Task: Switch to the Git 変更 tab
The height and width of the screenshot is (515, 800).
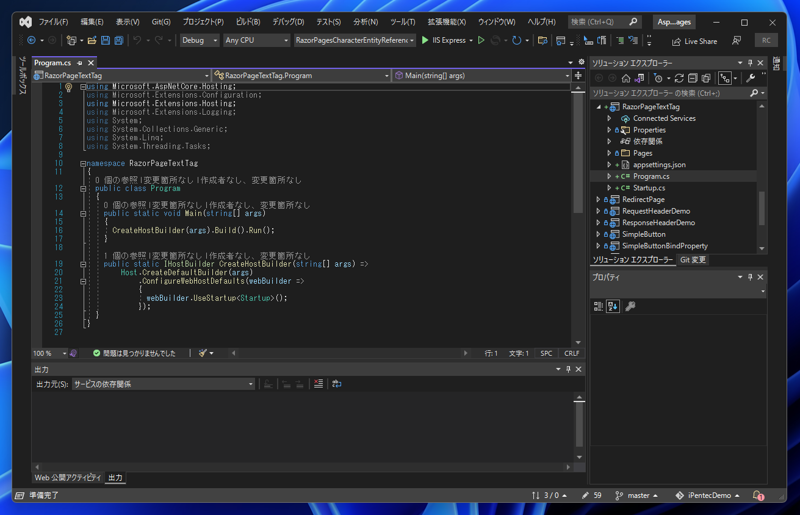Action: 693,260
